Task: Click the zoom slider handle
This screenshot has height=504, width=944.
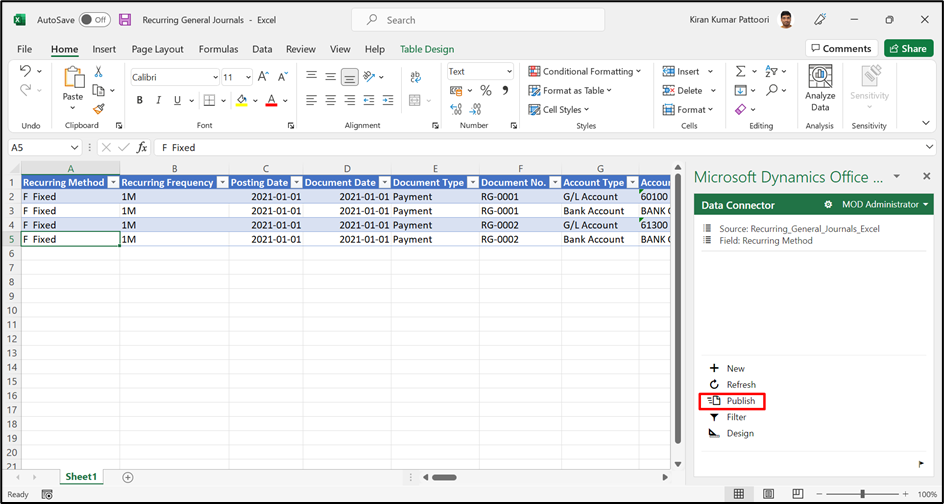Action: [x=863, y=494]
